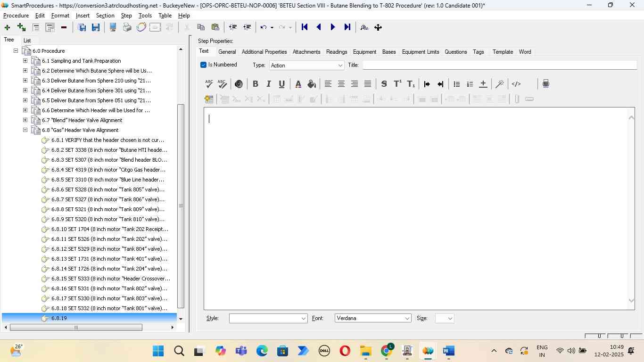Click the paste clipboard icon
This screenshot has width=644, height=362.
point(215,27)
